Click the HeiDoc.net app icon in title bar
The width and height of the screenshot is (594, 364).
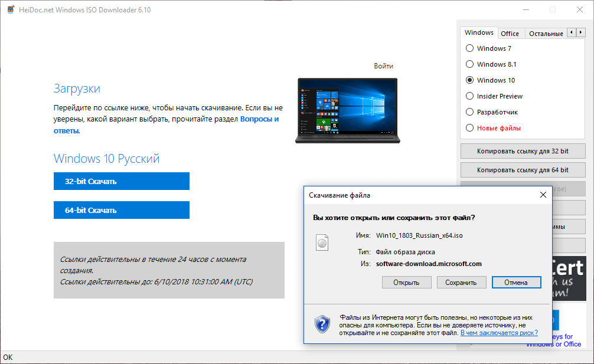coord(10,9)
